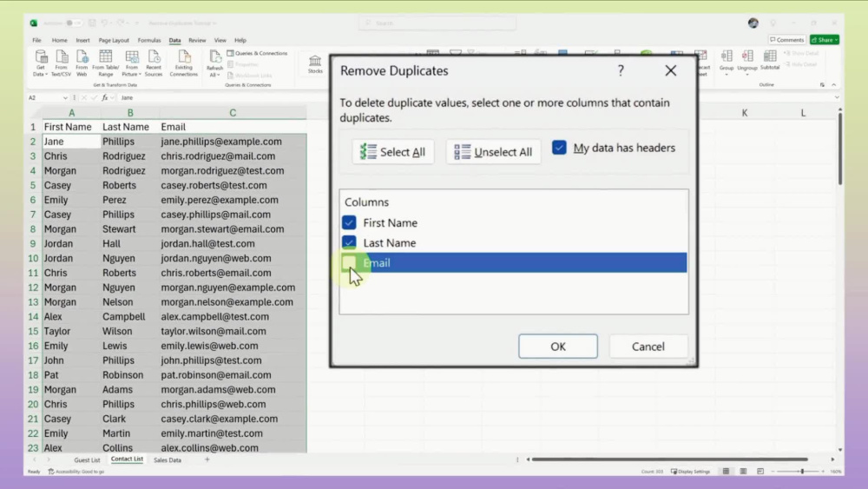This screenshot has height=489, width=868.
Task: Close the Remove Duplicates dialog
Action: 670,71
